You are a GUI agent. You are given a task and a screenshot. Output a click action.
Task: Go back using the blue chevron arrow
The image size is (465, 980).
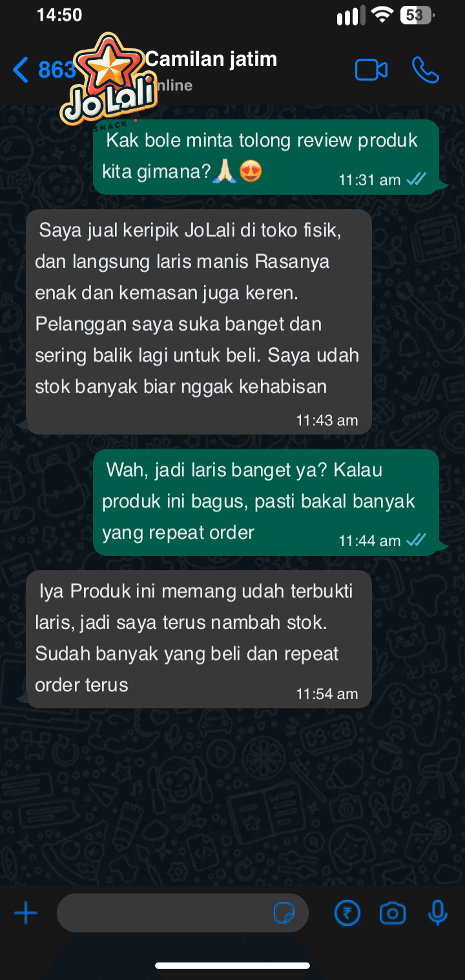(x=21, y=70)
